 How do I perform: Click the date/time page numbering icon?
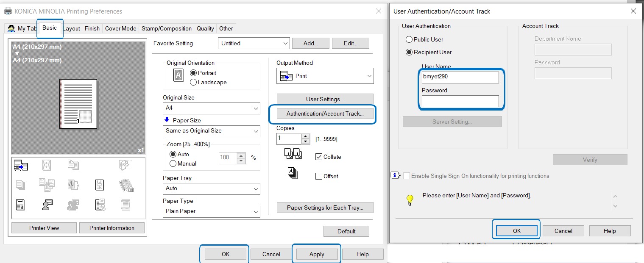pyautogui.click(x=100, y=205)
